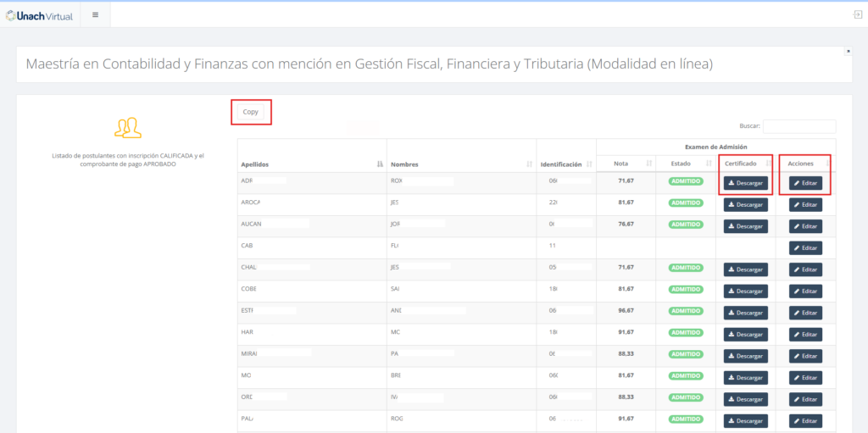The image size is (868, 433).
Task: Download certificate for the MIRA row
Action: point(745,356)
